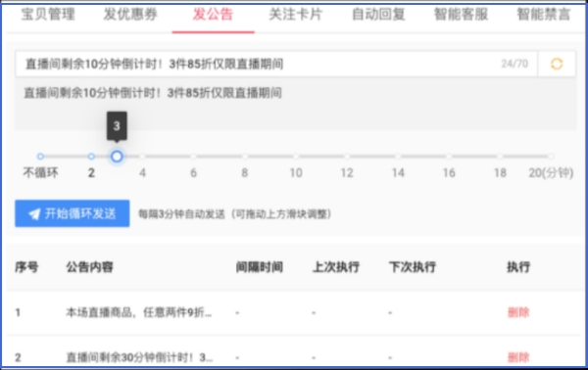
Task: Click the 24/70 character counter
Action: tap(514, 64)
